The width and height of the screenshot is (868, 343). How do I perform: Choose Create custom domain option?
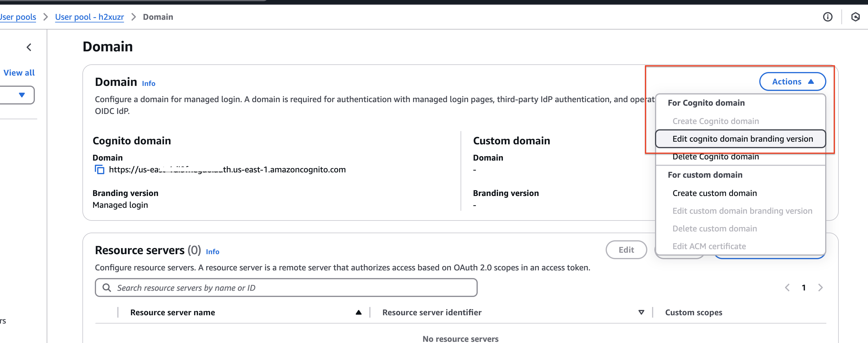[x=714, y=193]
